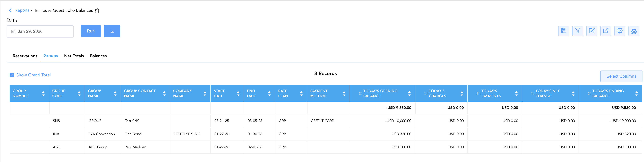Uncheck Show Grand Total checkbox
Screen dimensions: 644x162
tap(12, 75)
